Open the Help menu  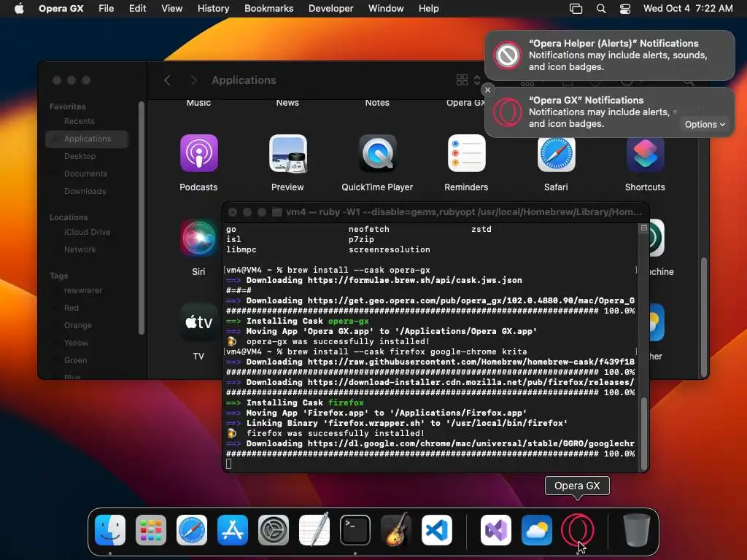[429, 9]
